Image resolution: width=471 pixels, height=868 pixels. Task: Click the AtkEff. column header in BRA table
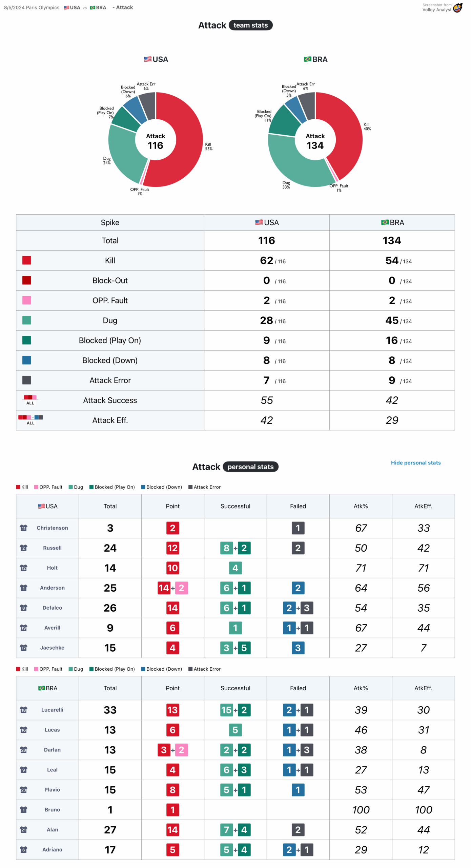tap(423, 688)
